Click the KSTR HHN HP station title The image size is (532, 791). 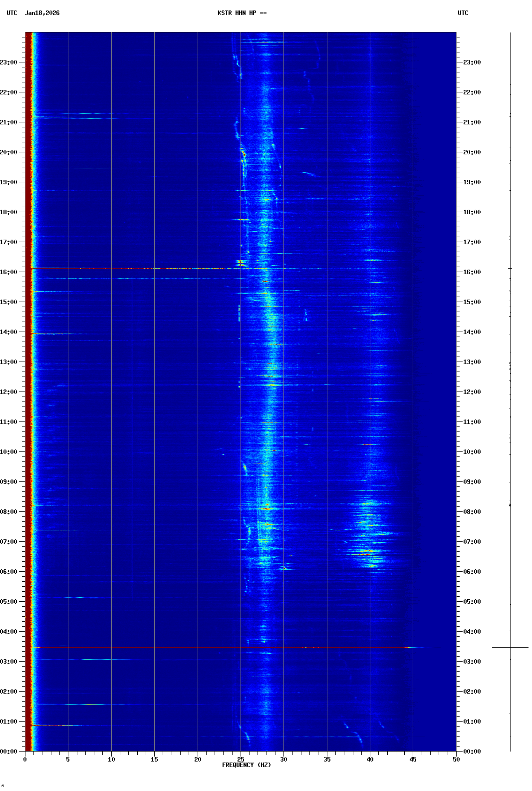point(242,13)
